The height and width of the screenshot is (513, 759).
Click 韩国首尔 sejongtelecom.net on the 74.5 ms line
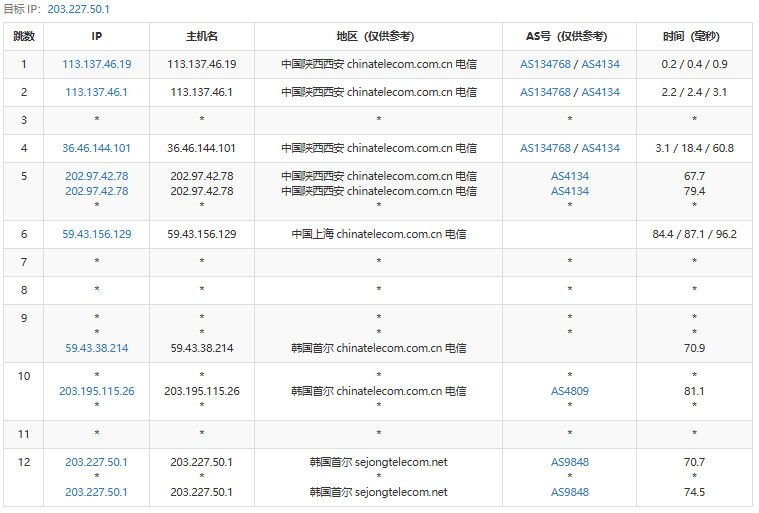pyautogui.click(x=379, y=492)
